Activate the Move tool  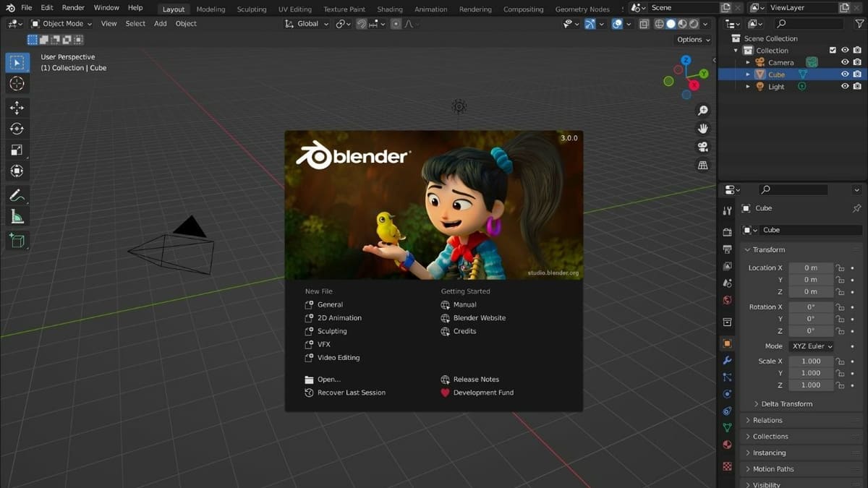pos(17,108)
